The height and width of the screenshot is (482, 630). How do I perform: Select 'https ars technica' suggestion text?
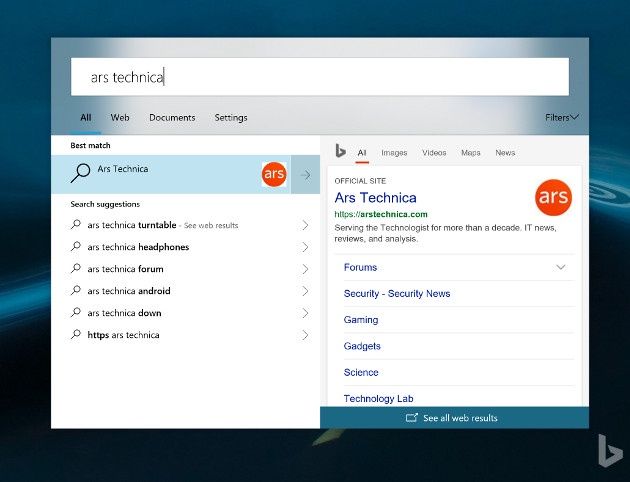123,335
